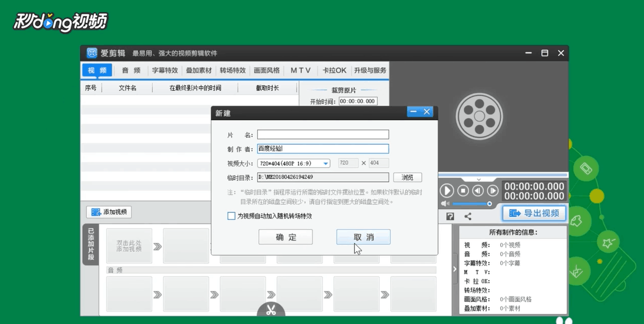644x324 pixels.
Task: Adjust the preview volume slider
Action: [x=471, y=204]
